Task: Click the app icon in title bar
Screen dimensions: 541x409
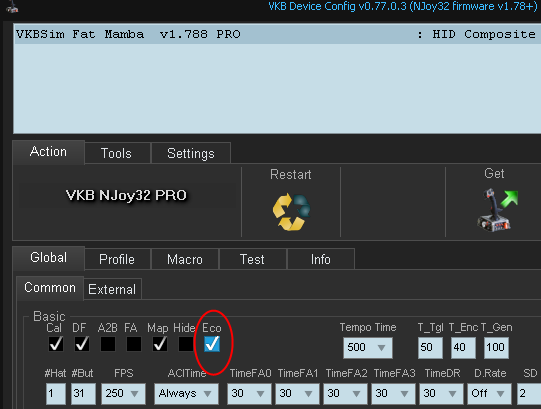Action: pyautogui.click(x=12, y=6)
